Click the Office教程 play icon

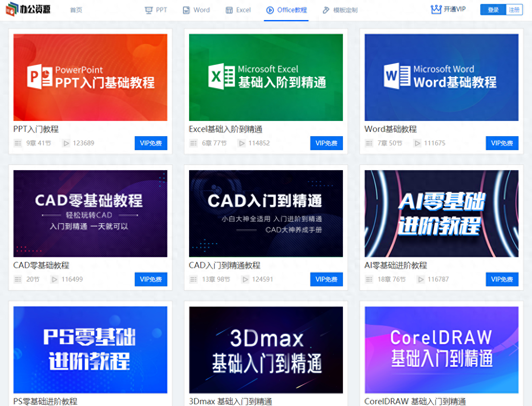[270, 10]
